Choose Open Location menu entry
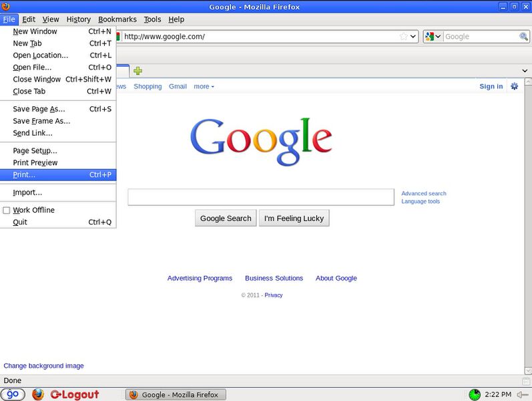The width and height of the screenshot is (532, 401). click(58, 55)
